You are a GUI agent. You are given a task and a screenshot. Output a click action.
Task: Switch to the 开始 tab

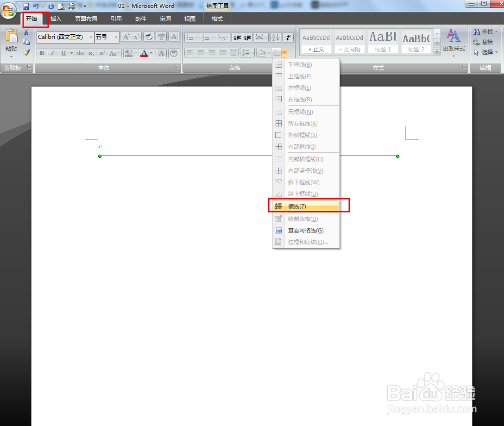click(x=31, y=19)
